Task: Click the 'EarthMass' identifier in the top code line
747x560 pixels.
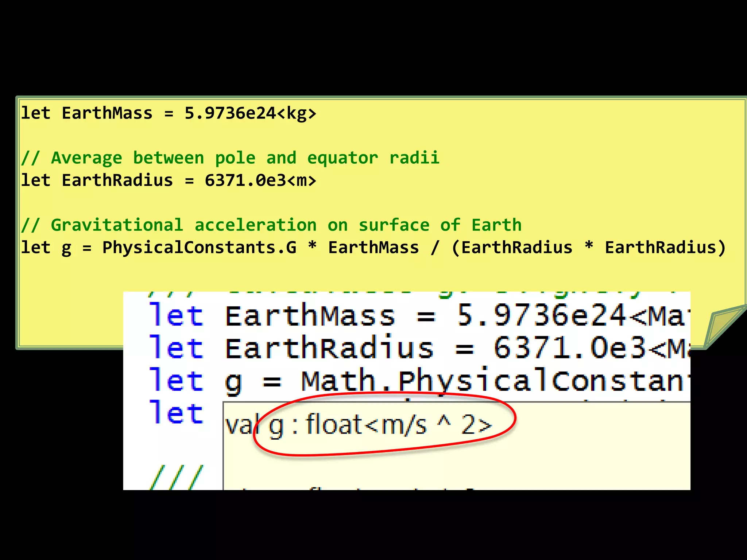Action: coord(107,113)
